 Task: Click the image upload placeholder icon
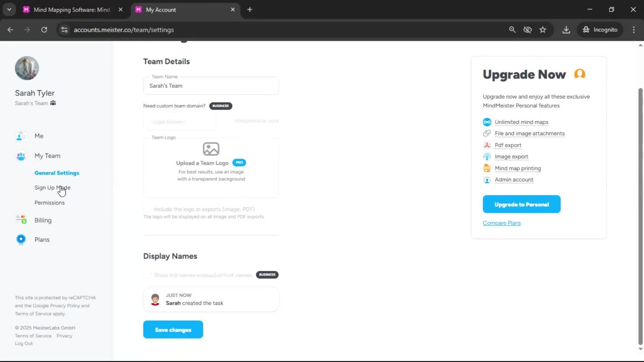pos(211,149)
